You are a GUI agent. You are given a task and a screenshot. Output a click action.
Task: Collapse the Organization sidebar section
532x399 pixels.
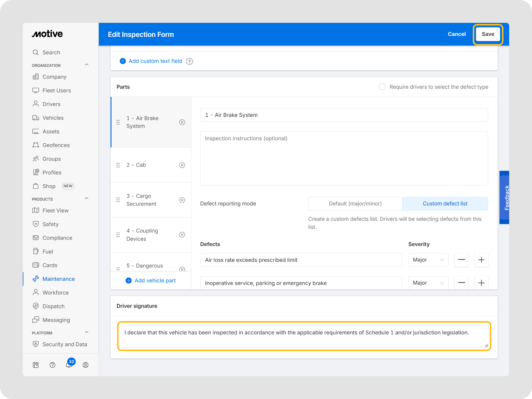tap(87, 65)
